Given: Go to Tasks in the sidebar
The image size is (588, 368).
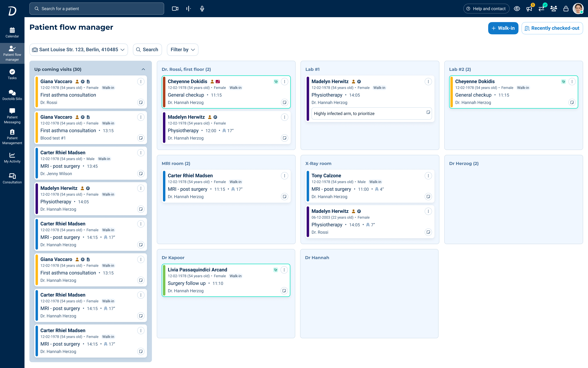Looking at the screenshot, I should pos(12,74).
